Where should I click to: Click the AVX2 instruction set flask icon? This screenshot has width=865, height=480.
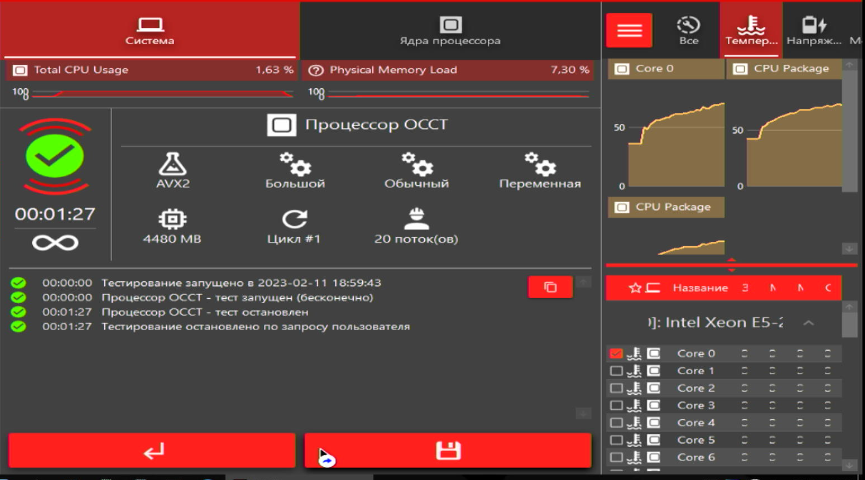coord(173,164)
